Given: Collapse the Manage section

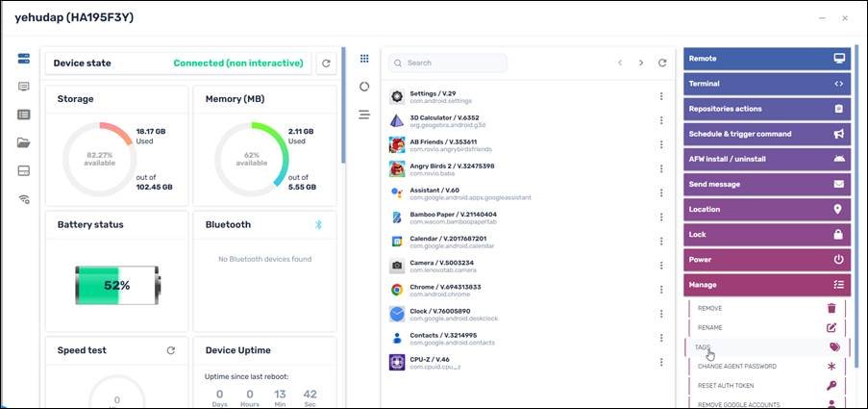Looking at the screenshot, I should [x=767, y=285].
